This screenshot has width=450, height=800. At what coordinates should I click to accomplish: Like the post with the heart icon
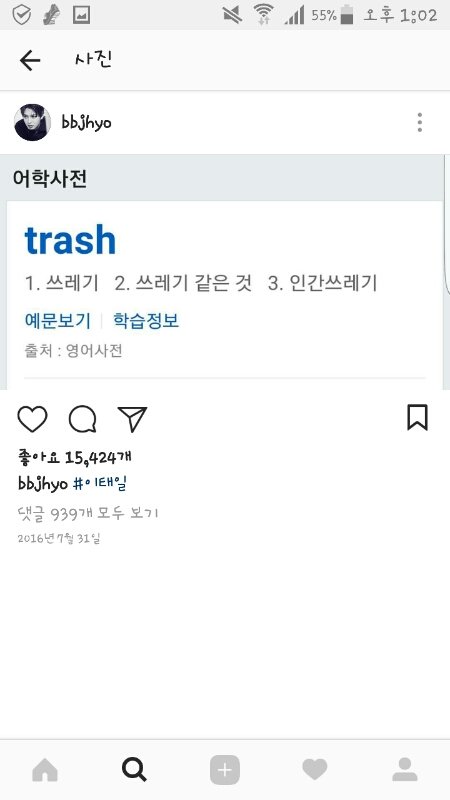pyautogui.click(x=32, y=419)
